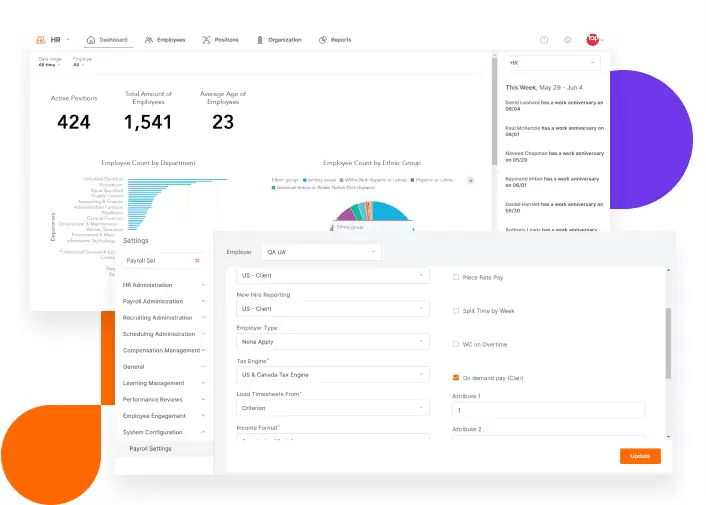Check the Split Time by Week option
Viewport: 706px width, 505px height.
coord(456,310)
